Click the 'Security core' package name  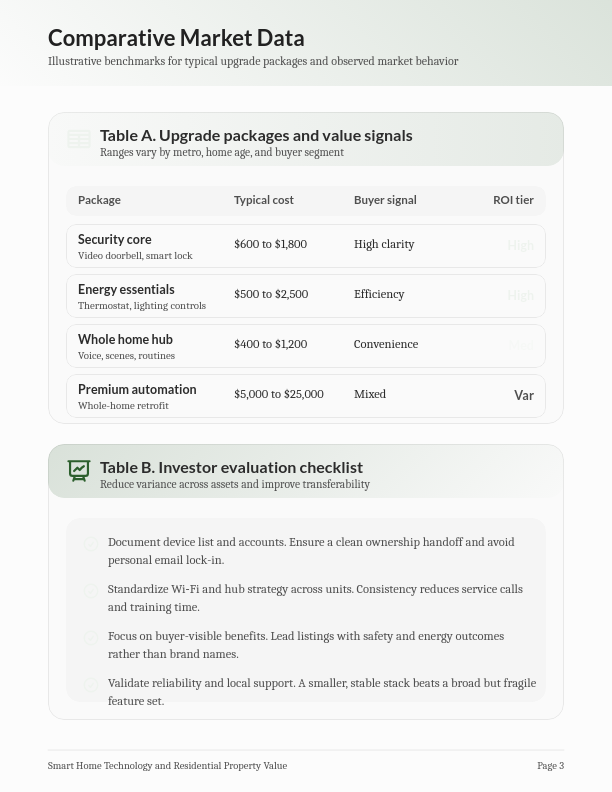click(115, 240)
